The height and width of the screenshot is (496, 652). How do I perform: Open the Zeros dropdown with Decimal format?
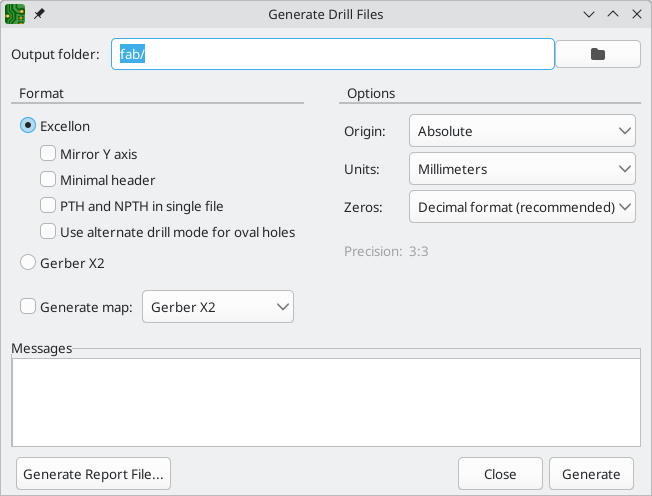(x=522, y=207)
